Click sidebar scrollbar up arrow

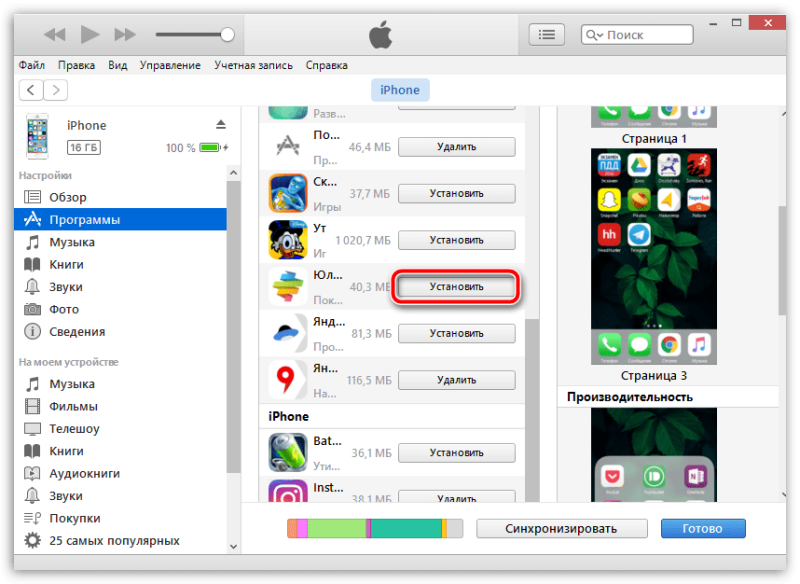coord(233,173)
